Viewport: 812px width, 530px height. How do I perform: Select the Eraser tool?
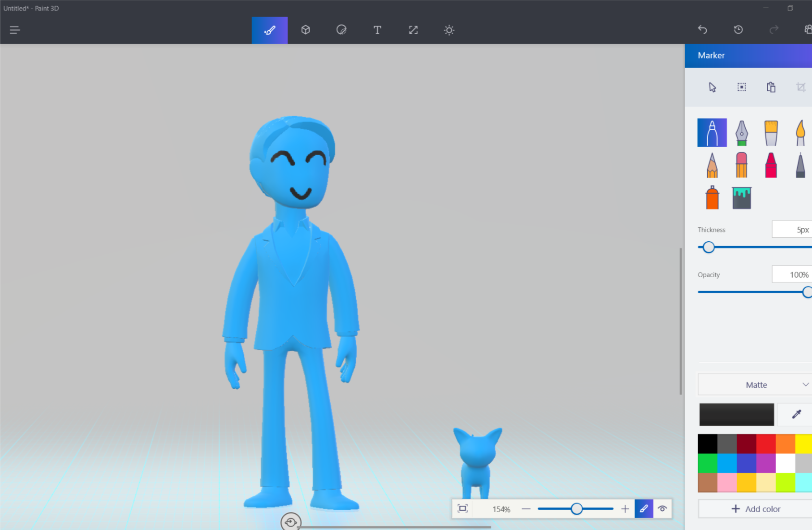click(742, 165)
